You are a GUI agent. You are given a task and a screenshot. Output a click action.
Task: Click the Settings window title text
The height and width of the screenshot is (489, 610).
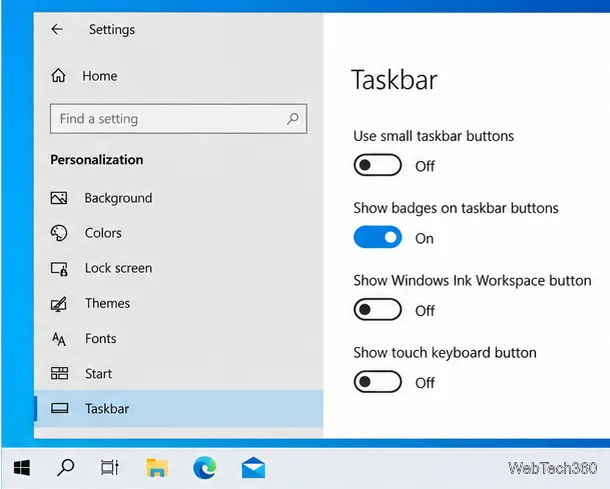point(112,30)
